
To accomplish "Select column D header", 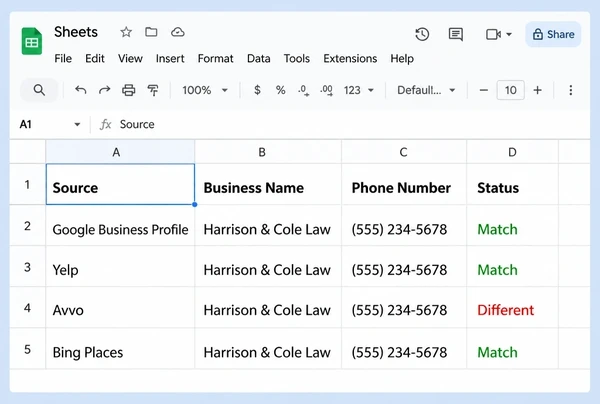I will (x=512, y=152).
